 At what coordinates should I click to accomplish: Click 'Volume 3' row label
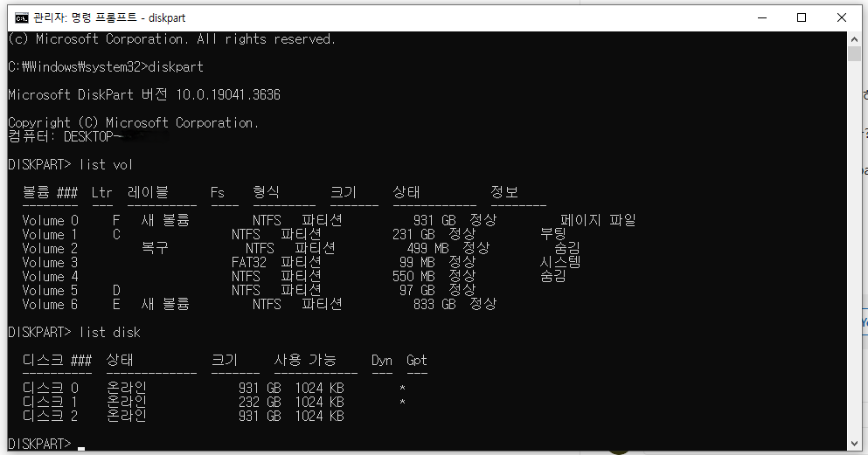click(50, 263)
